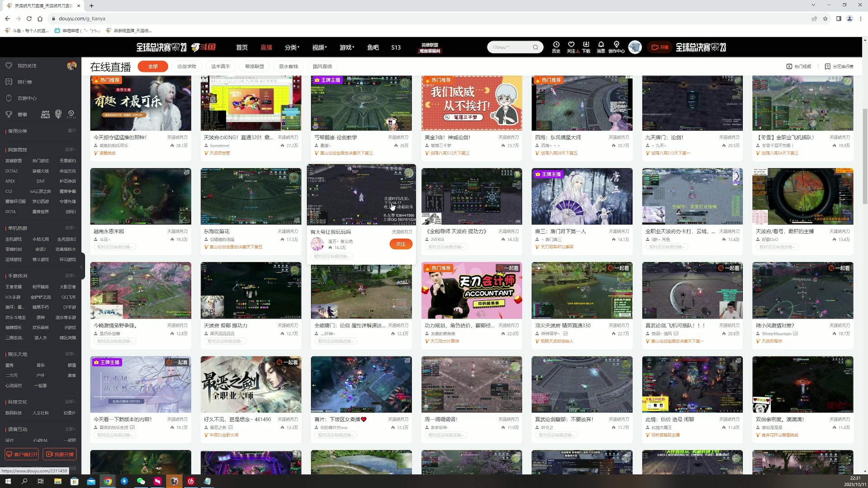Click the 关注 follow button on hover card
The image size is (868, 488).
pos(400,244)
